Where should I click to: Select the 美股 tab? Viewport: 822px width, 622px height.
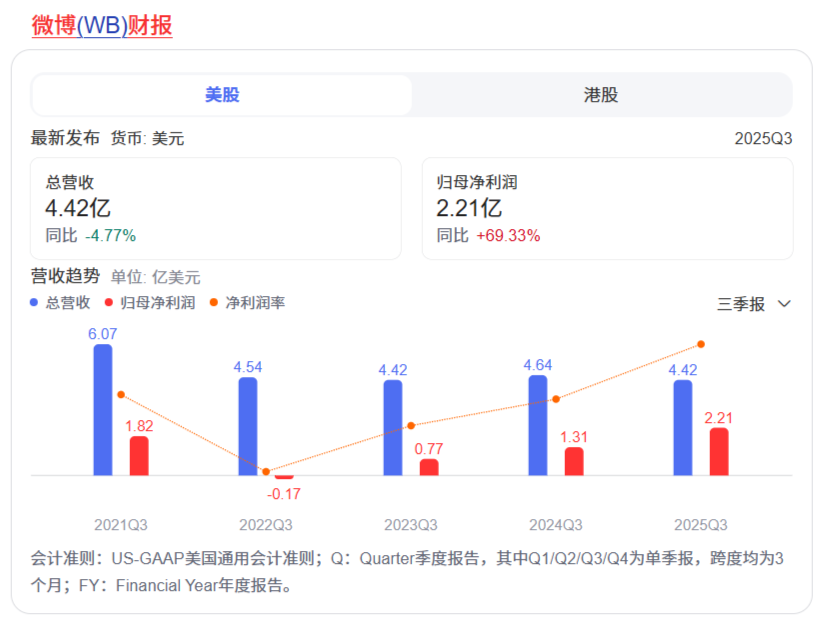(220, 95)
